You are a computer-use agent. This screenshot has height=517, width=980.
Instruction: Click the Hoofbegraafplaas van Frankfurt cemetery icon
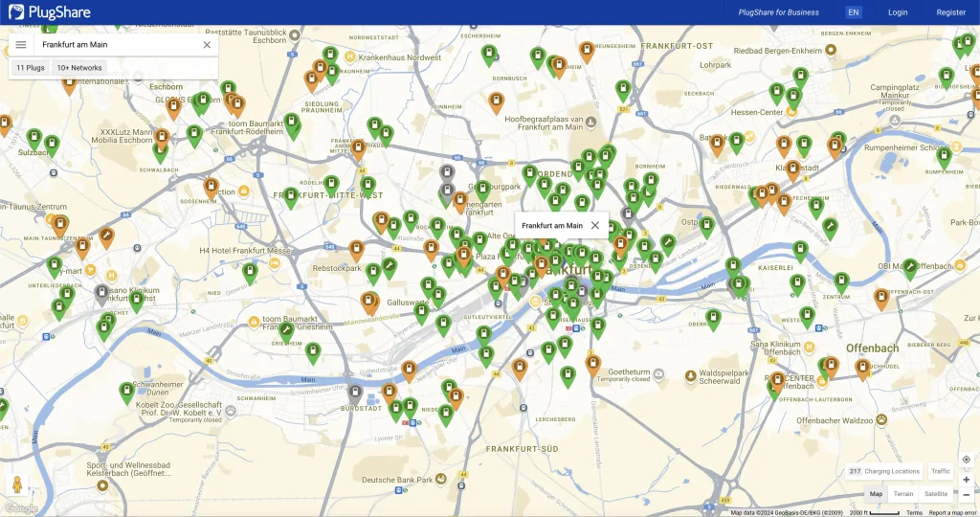(x=590, y=123)
